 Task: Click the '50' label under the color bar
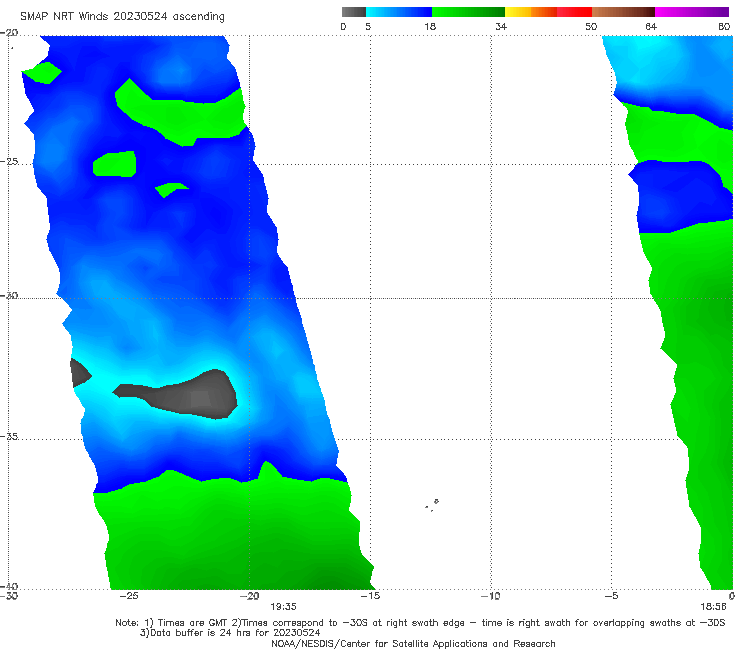click(x=591, y=26)
